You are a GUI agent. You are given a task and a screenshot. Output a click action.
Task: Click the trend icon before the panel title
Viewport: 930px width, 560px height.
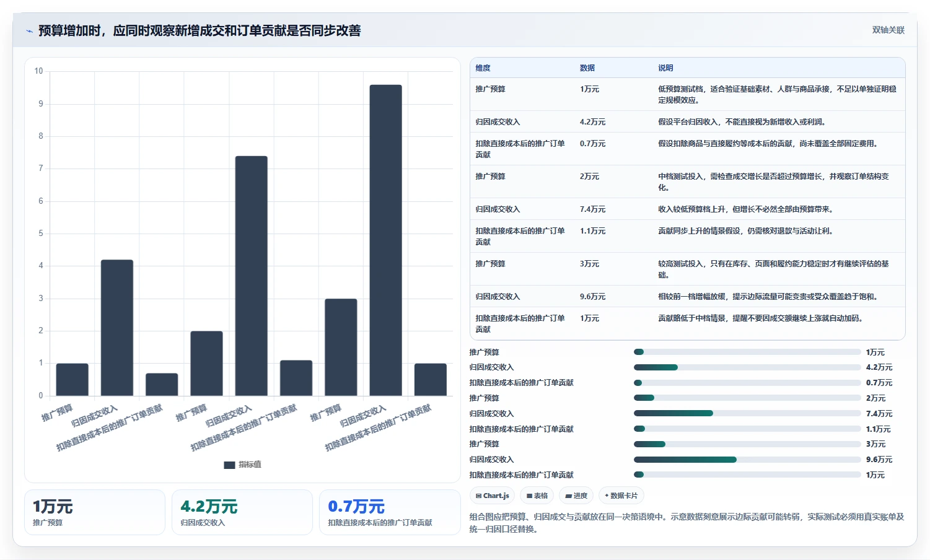point(29,30)
